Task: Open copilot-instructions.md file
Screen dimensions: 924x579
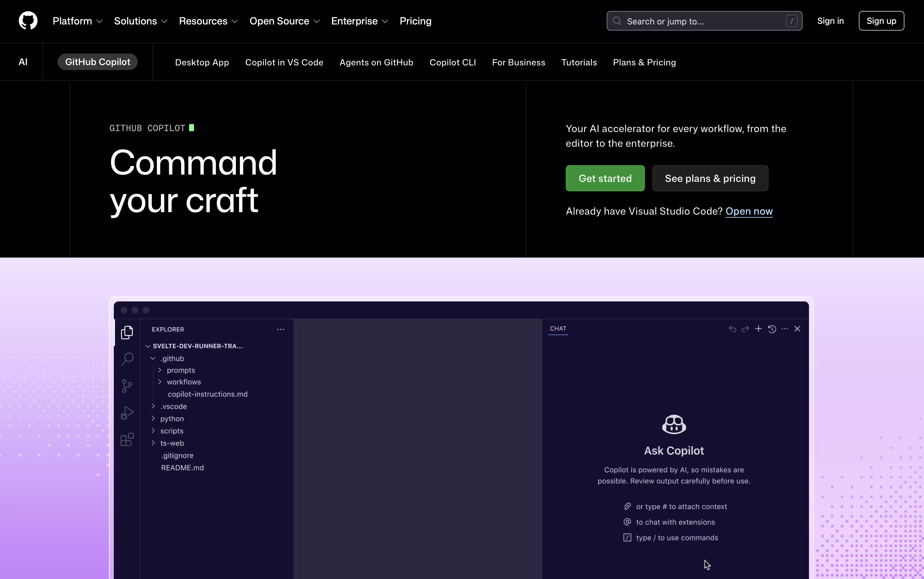Action: pos(207,394)
